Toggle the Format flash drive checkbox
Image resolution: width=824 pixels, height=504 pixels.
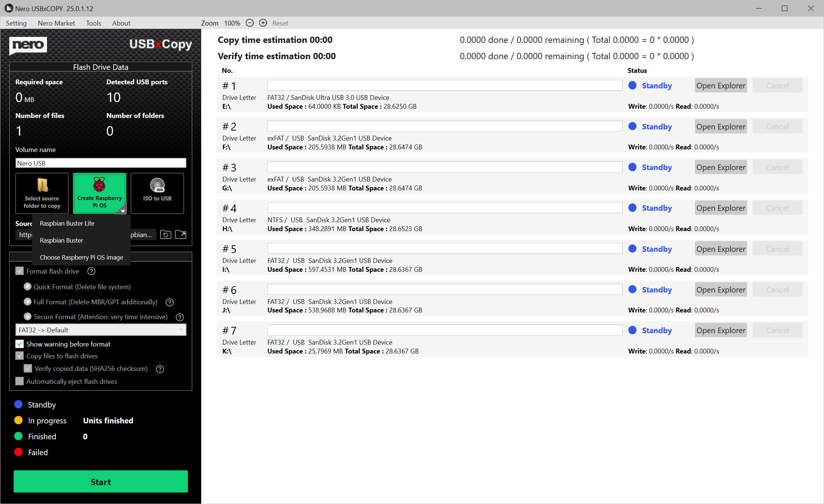(x=20, y=271)
